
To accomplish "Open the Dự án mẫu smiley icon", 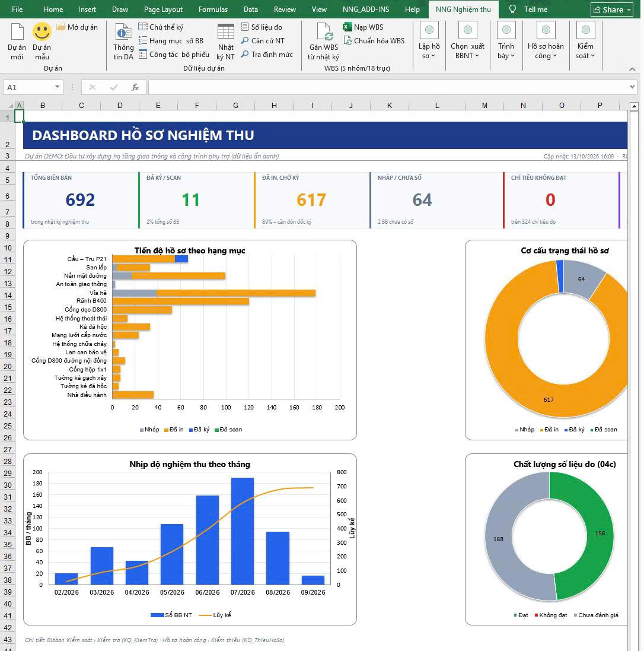I will tap(42, 31).
